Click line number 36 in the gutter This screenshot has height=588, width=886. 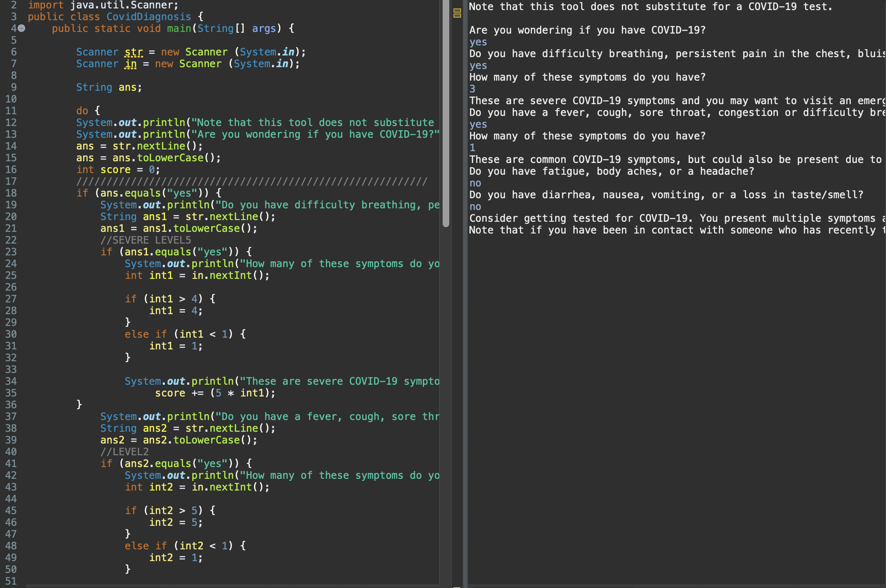pyautogui.click(x=11, y=405)
